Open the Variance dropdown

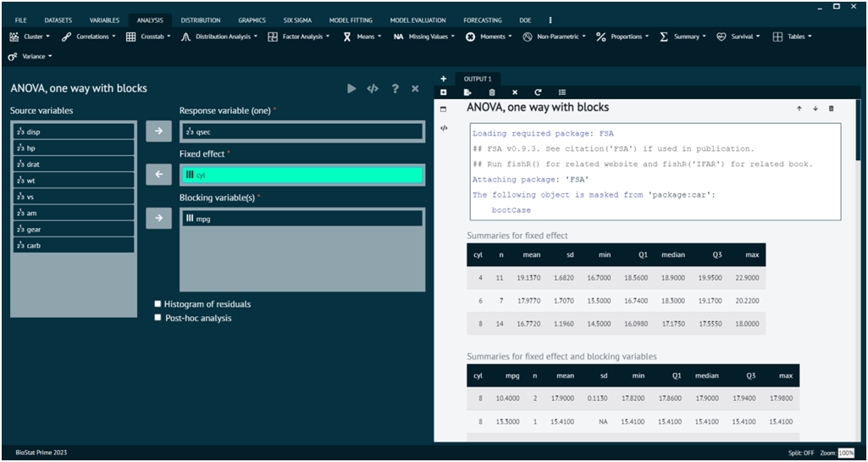point(30,57)
